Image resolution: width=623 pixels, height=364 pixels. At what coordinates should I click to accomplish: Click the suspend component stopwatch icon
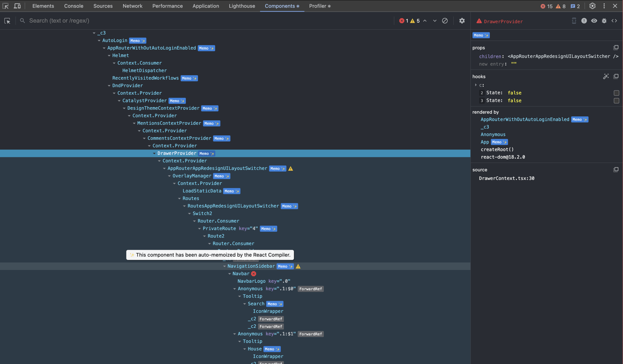[574, 21]
